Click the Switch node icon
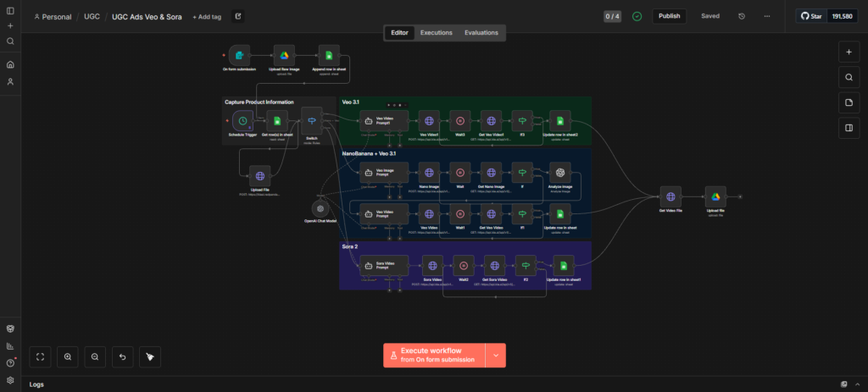868x392 pixels. point(312,120)
